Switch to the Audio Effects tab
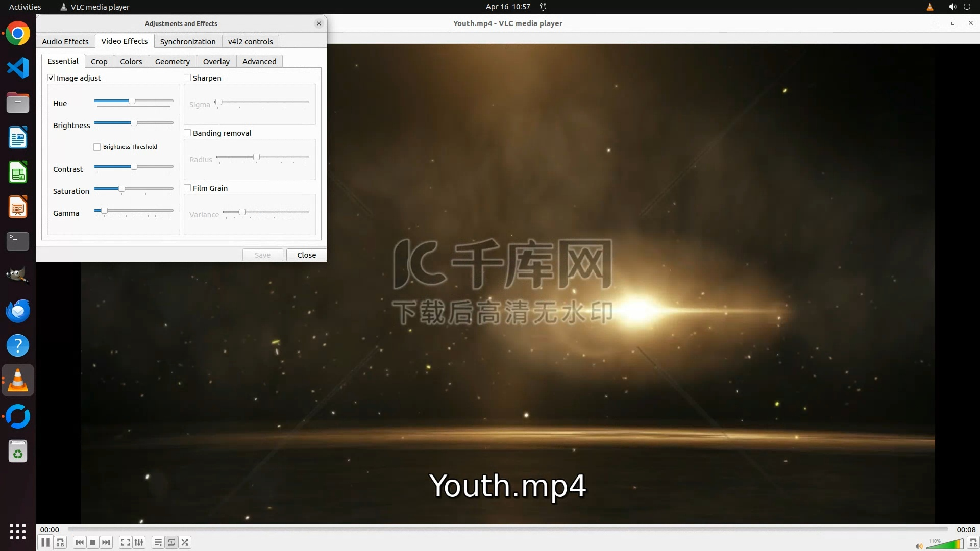Image resolution: width=980 pixels, height=551 pixels. pos(65,41)
